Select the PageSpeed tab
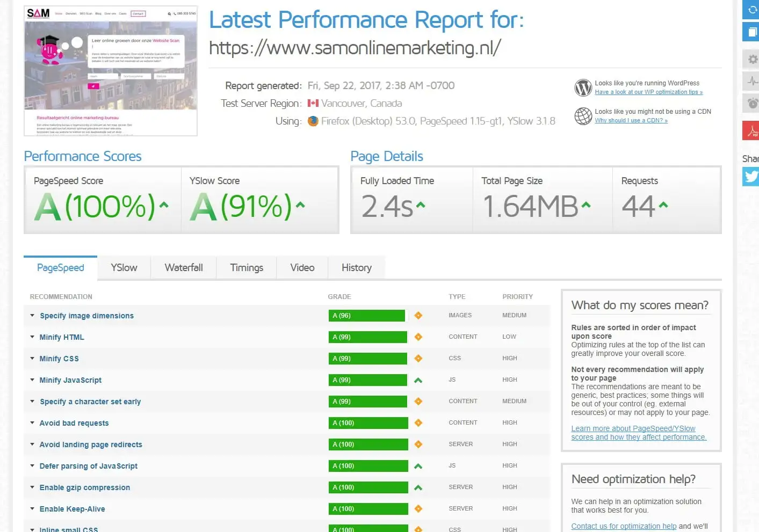This screenshot has height=532, width=759. click(61, 268)
